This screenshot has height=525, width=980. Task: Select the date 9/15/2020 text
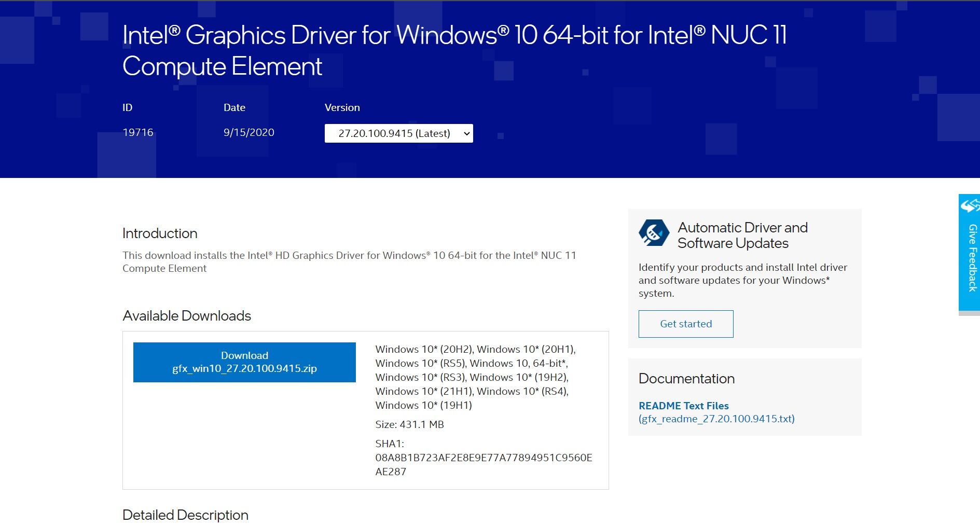pos(249,132)
